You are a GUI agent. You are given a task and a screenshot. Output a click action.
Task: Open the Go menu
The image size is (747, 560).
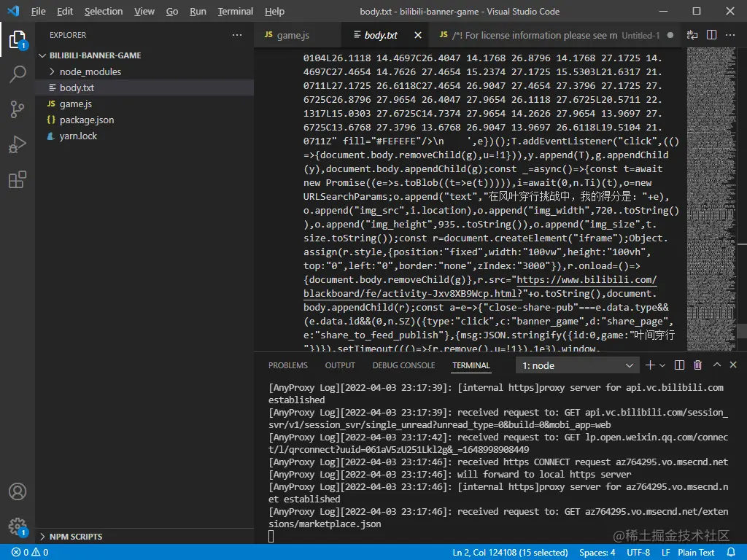tap(172, 11)
